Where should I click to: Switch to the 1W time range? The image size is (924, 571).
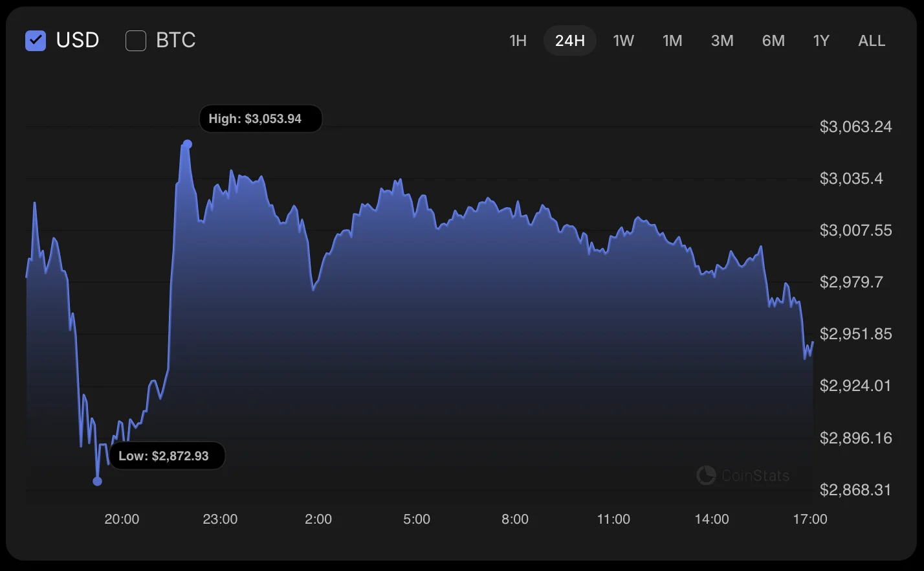624,41
